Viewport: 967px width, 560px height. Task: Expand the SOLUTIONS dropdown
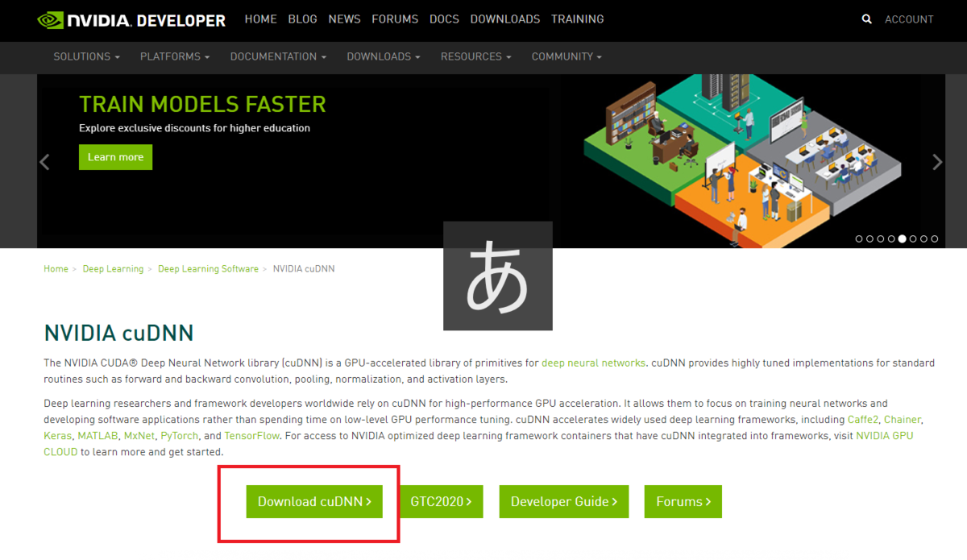(86, 57)
